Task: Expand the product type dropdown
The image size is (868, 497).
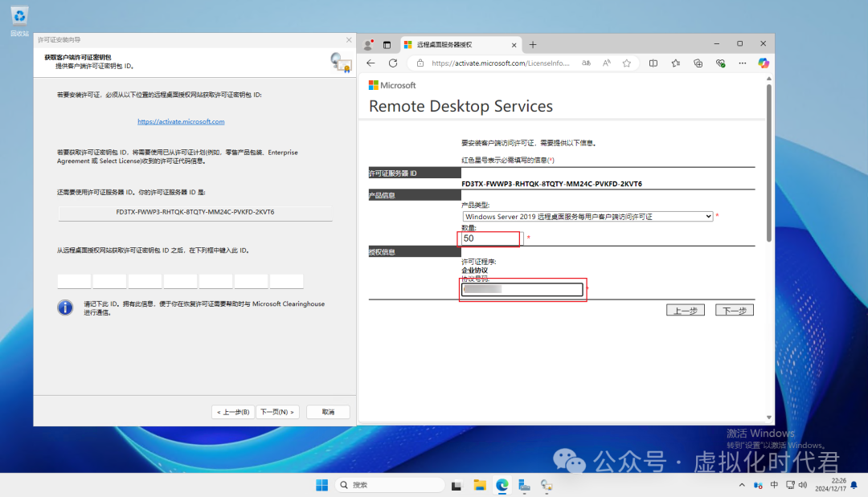Action: point(707,217)
